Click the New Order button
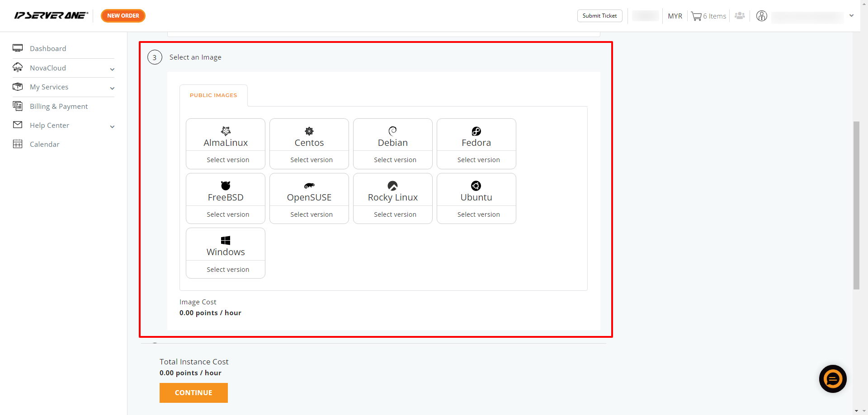This screenshot has height=415, width=868. (x=123, y=16)
